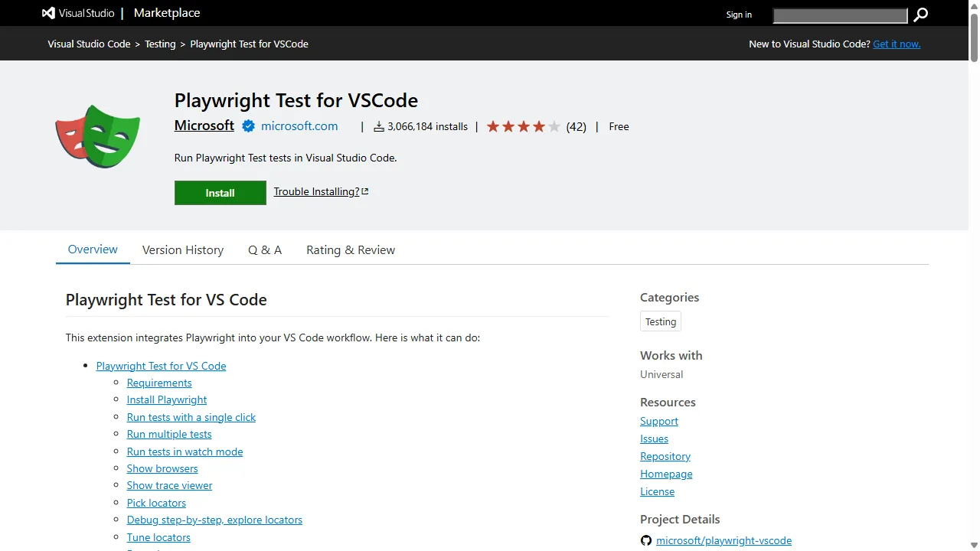The height and width of the screenshot is (551, 980).
Task: Click the GitHub icon beside microsoft/playwright-vscode
Action: tap(646, 540)
